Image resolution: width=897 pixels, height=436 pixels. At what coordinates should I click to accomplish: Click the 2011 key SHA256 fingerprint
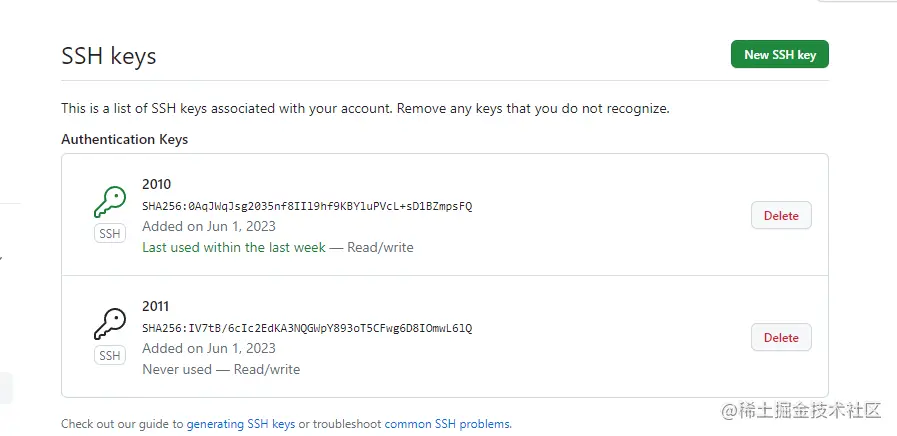[307, 328]
